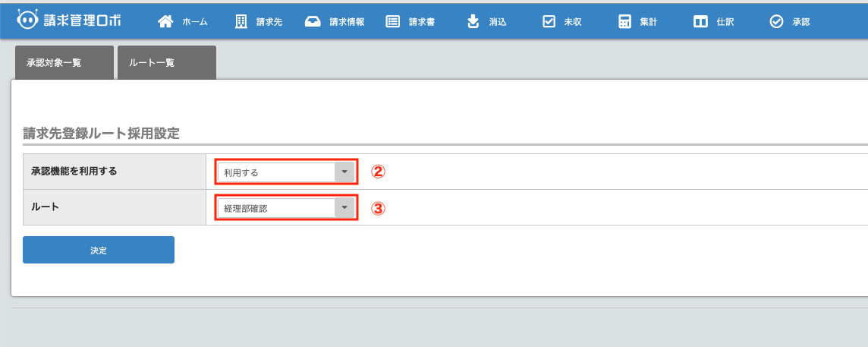This screenshot has height=347, width=868.
Task: Click the 未収 checkmark box icon
Action: pyautogui.click(x=549, y=22)
